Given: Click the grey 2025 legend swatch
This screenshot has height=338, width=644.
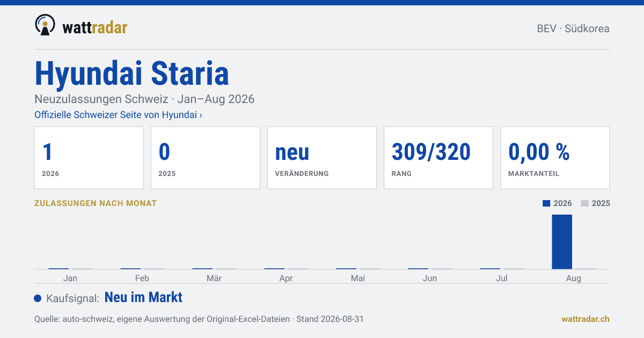Looking at the screenshot, I should 585,203.
